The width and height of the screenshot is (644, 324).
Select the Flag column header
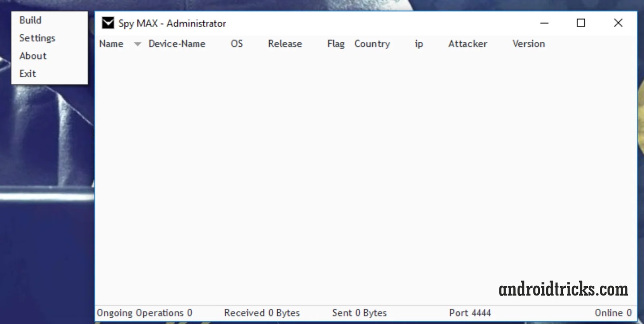(336, 44)
